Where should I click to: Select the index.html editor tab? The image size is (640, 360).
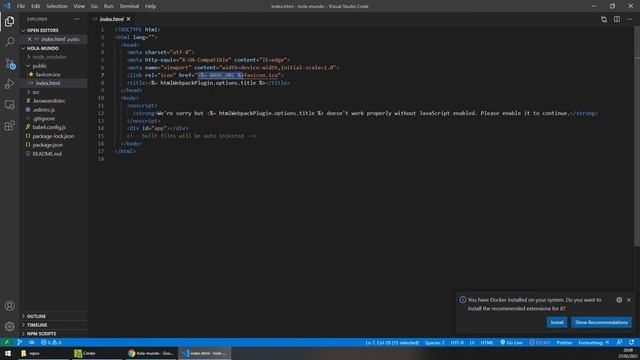(111, 19)
